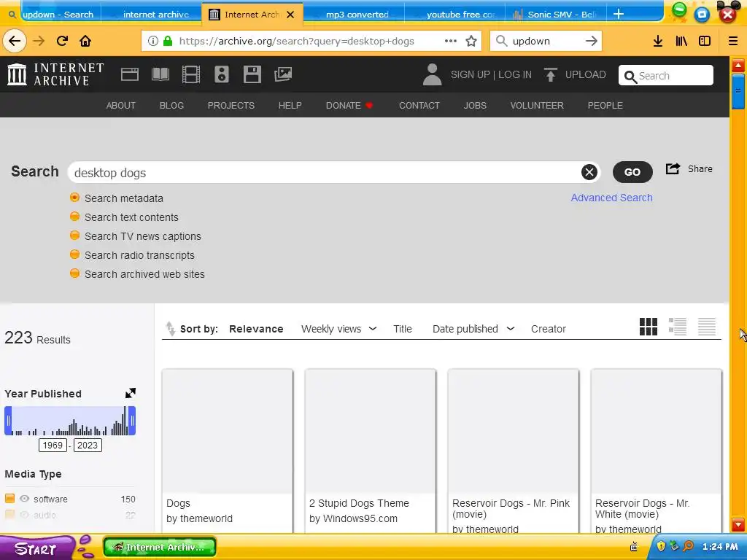
Task: Switch to updown - Search tab
Action: (53, 15)
